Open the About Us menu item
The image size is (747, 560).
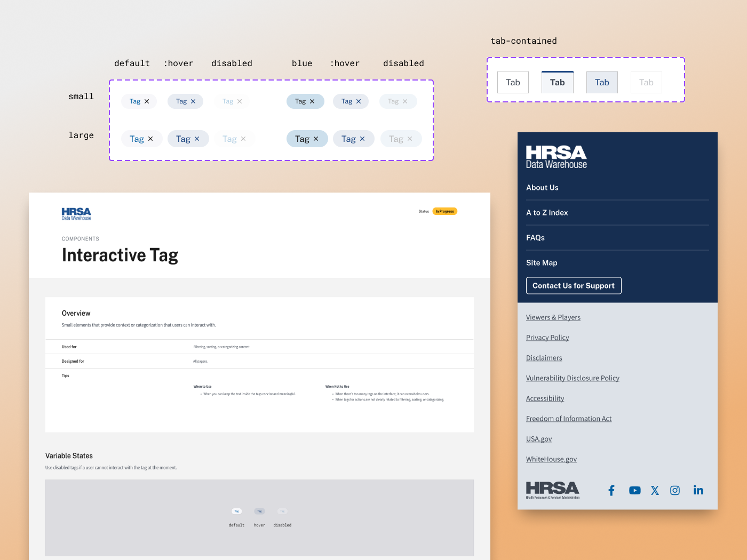(542, 188)
